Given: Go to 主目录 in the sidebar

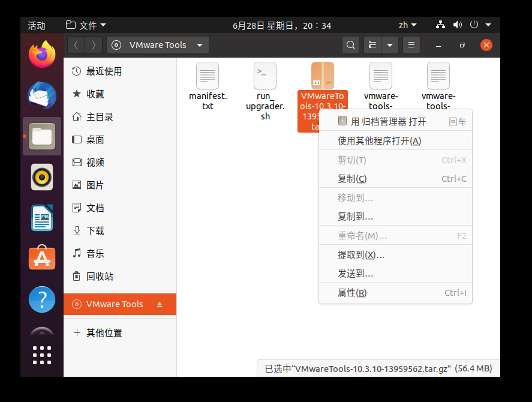Looking at the screenshot, I should [x=120, y=117].
